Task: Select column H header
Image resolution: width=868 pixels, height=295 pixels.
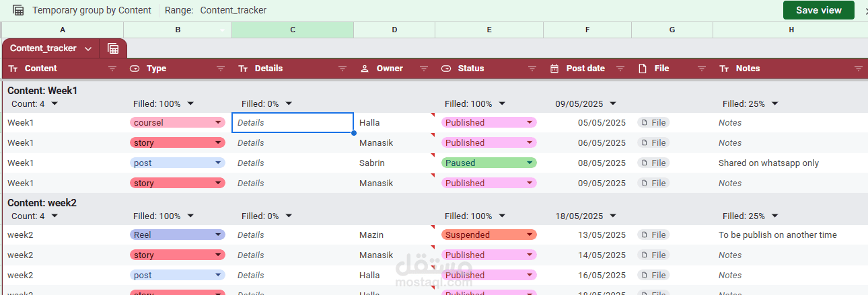Action: pyautogui.click(x=791, y=30)
